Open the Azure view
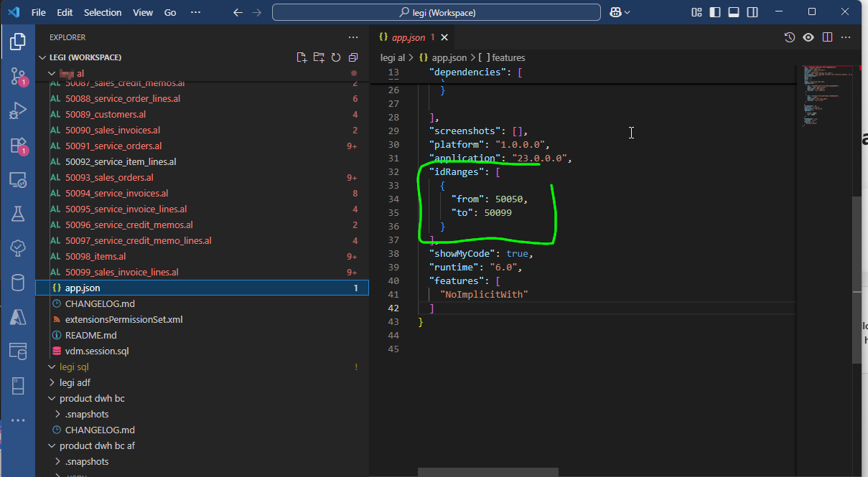 [18, 317]
